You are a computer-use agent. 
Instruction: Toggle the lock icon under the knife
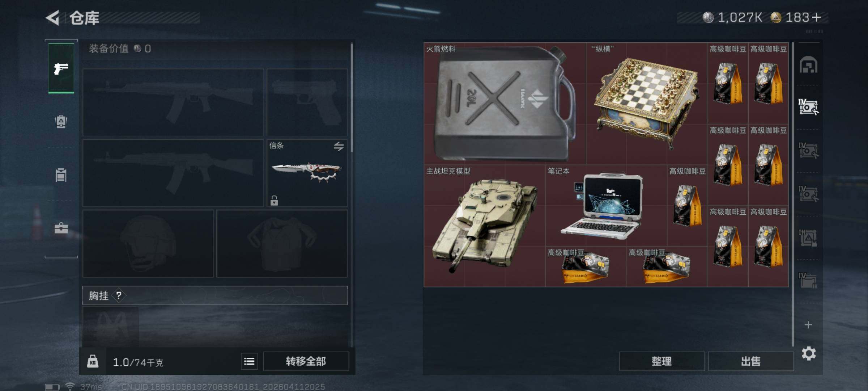pos(274,200)
